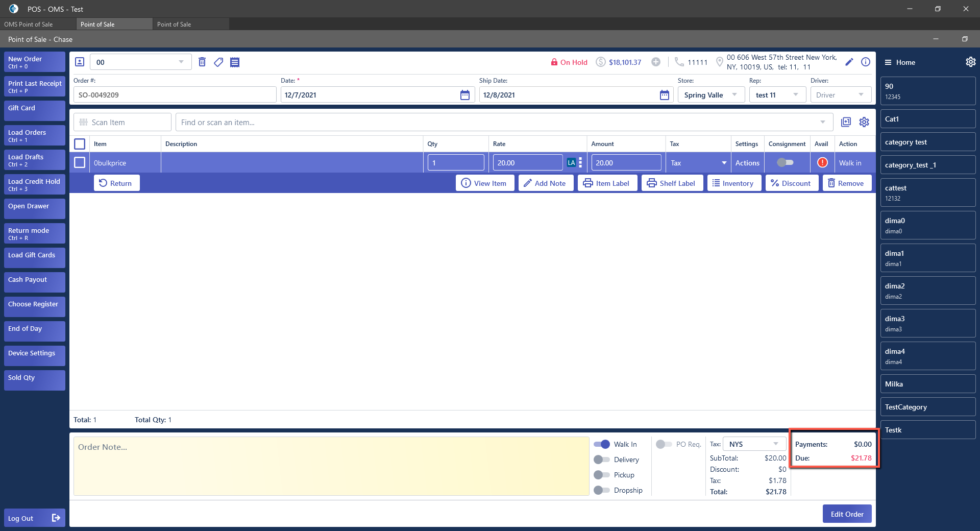Click the trash icon beside customer field
This screenshot has height=531, width=980.
point(202,62)
